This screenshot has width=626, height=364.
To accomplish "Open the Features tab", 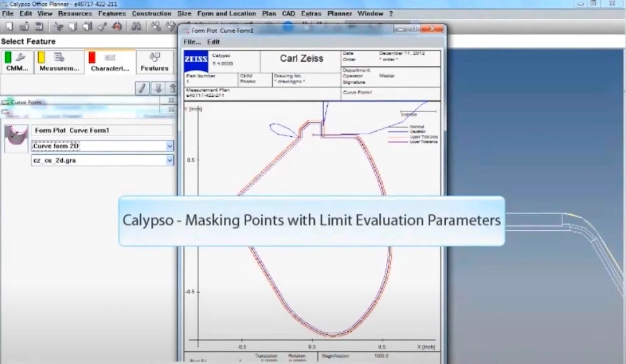I will pyautogui.click(x=155, y=62).
